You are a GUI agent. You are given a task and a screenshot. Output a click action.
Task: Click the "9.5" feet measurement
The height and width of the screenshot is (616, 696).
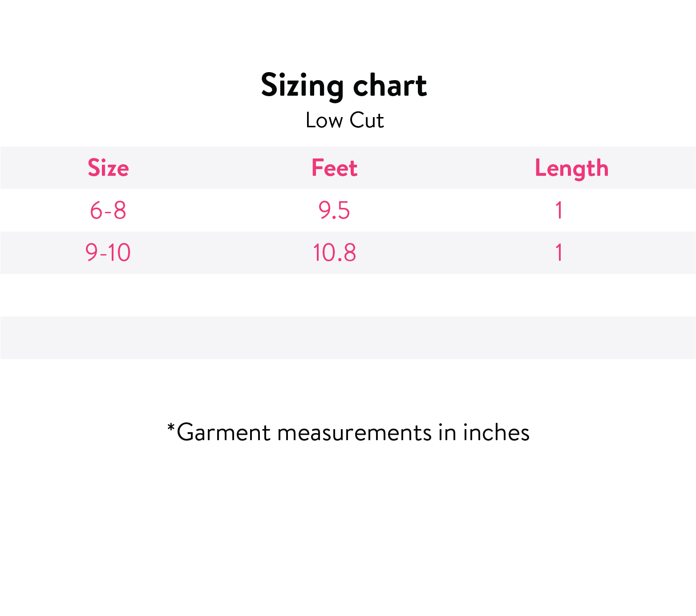point(334,211)
